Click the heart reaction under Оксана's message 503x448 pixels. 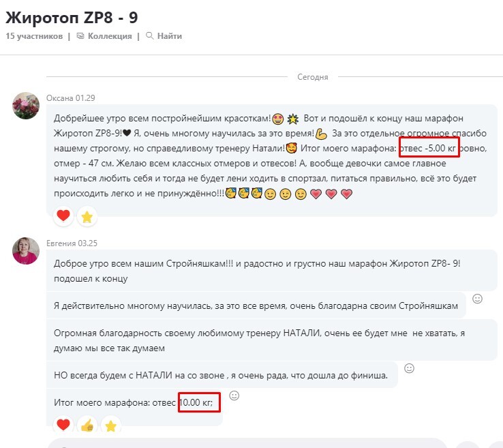pyautogui.click(x=63, y=216)
